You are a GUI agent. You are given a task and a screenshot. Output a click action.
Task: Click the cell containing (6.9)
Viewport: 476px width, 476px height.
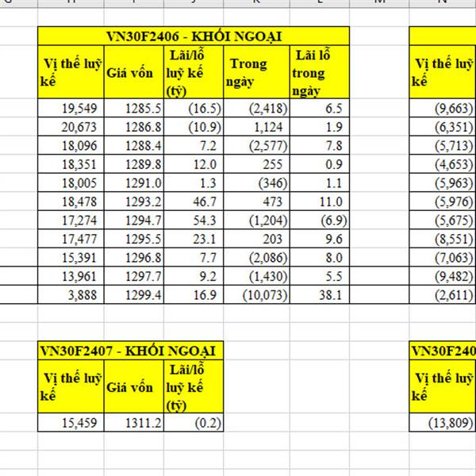coord(320,220)
